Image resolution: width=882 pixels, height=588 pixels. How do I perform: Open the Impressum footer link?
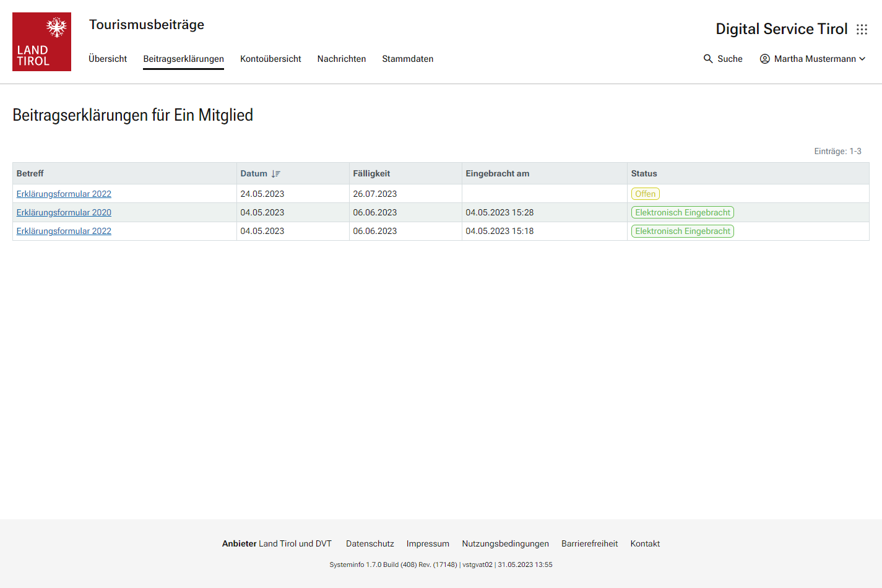click(428, 543)
